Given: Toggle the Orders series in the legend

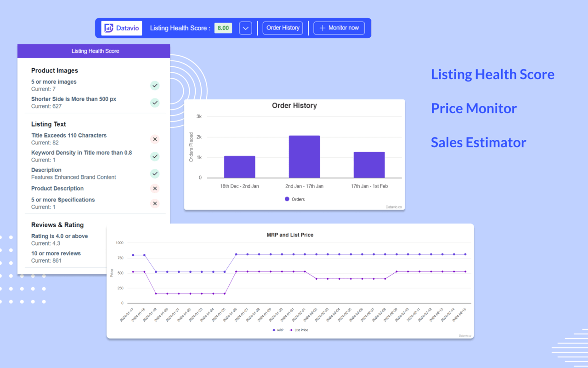Looking at the screenshot, I should (294, 199).
